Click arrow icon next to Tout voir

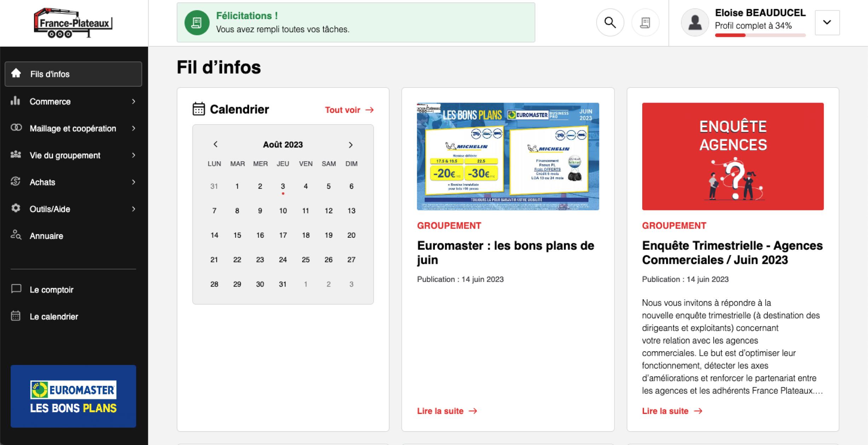click(x=369, y=110)
